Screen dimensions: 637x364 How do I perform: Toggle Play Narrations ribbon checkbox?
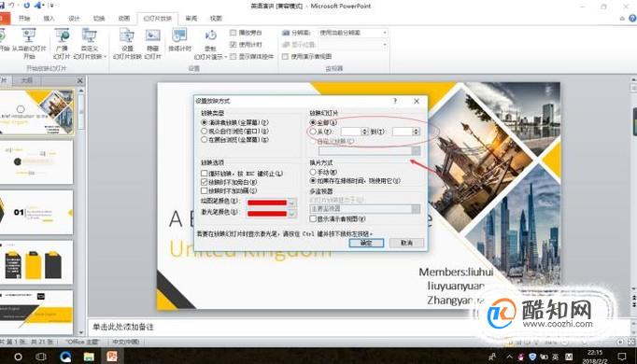pos(234,33)
